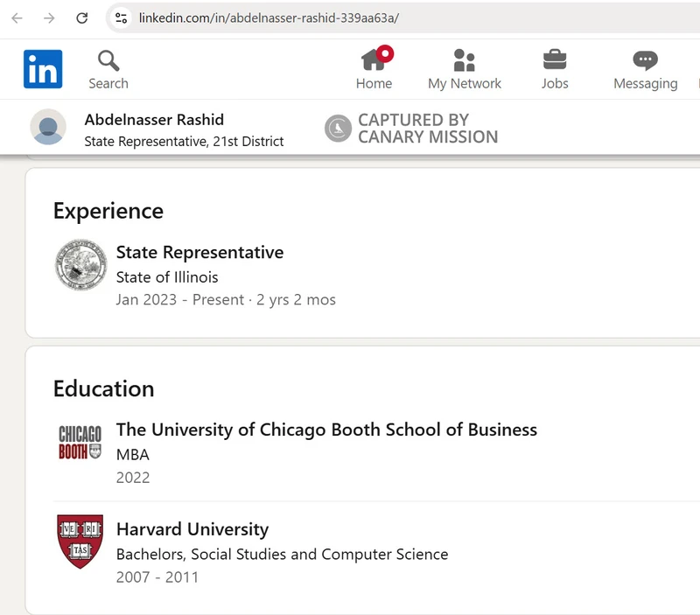Click the LinkedIn URL in address bar
This screenshot has width=700, height=615.
(269, 17)
